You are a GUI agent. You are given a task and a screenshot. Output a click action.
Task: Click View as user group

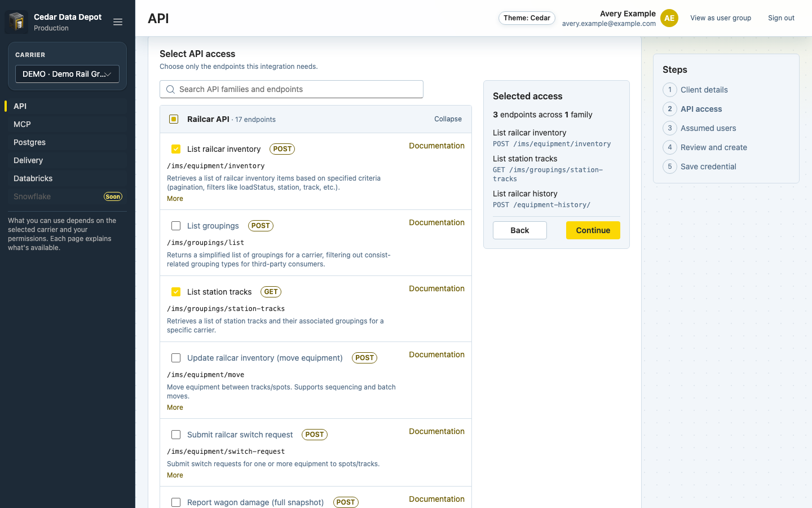(x=721, y=18)
